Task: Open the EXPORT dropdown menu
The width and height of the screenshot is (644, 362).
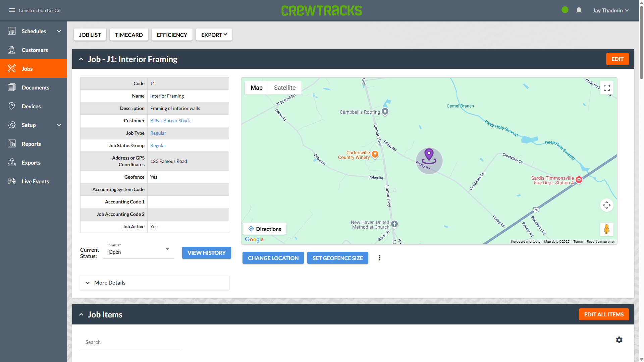Action: point(214,35)
